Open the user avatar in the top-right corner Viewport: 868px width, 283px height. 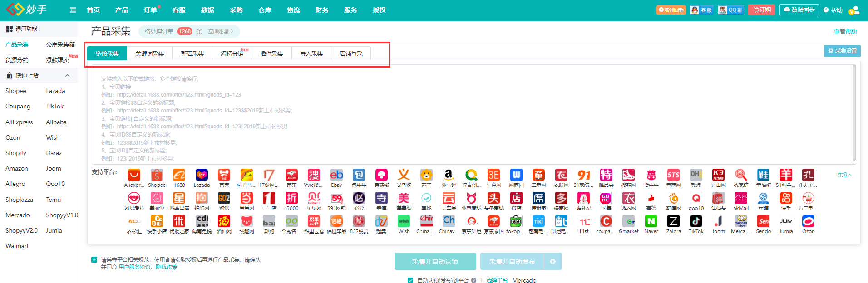click(854, 10)
